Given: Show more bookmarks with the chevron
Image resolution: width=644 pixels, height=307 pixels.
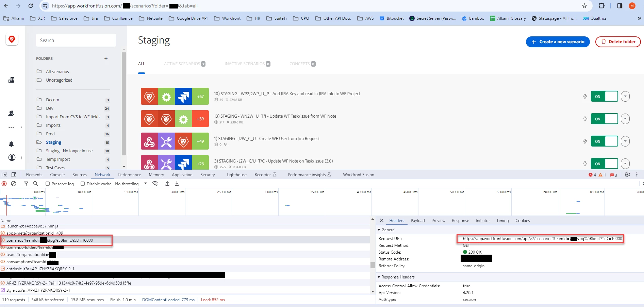Looking at the screenshot, I should [x=639, y=18].
